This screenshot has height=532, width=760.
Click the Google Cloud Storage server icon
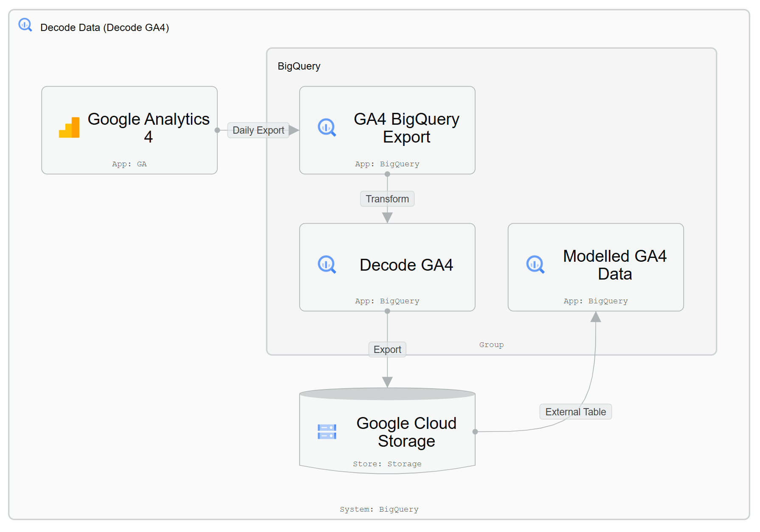[327, 432]
